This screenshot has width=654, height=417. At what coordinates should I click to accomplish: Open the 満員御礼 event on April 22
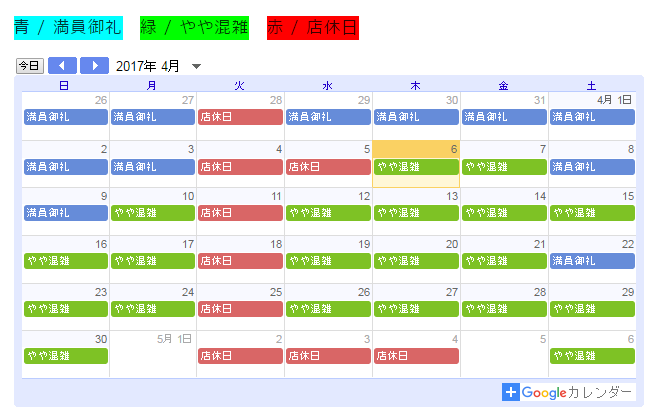point(592,261)
